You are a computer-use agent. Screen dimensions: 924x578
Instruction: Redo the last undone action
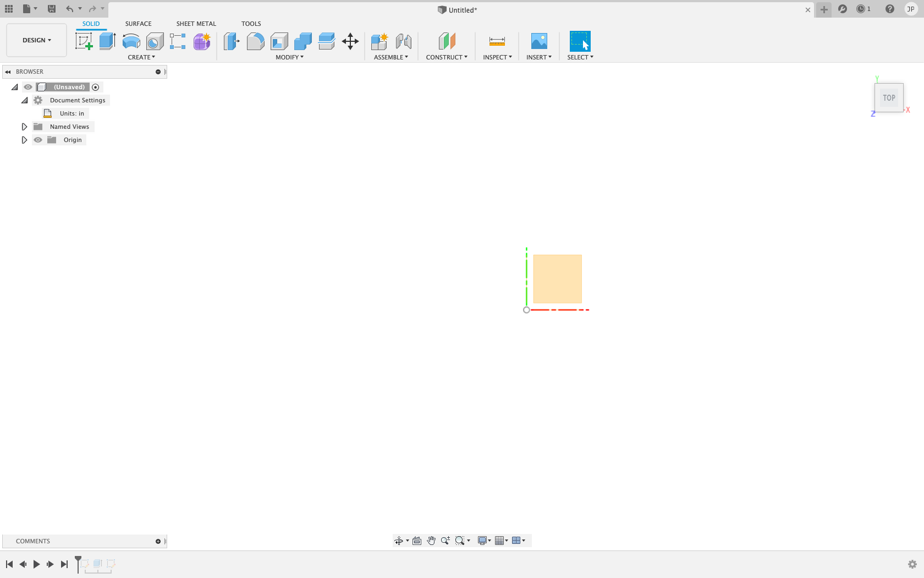(x=92, y=9)
